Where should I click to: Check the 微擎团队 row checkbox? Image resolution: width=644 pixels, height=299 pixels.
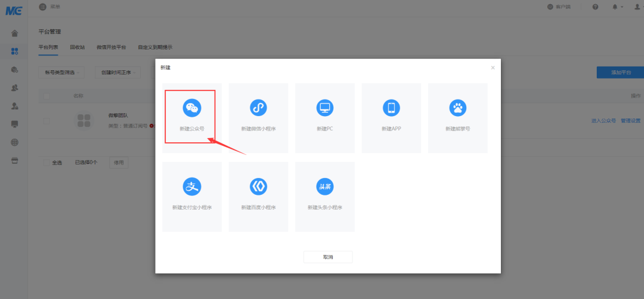tap(47, 120)
